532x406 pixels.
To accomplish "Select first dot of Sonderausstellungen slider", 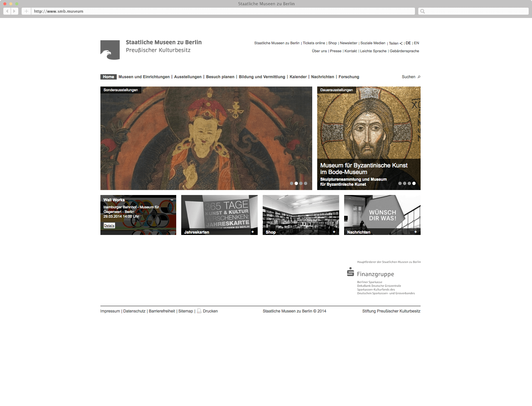I will [292, 183].
